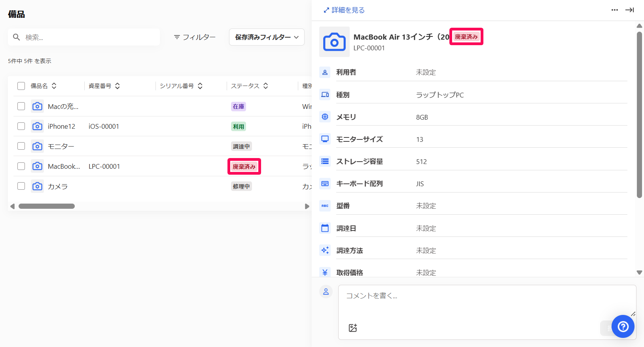Viewport: 644px width, 347px height.
Task: Click the detail panel scroll-down arrow
Action: [x=639, y=273]
